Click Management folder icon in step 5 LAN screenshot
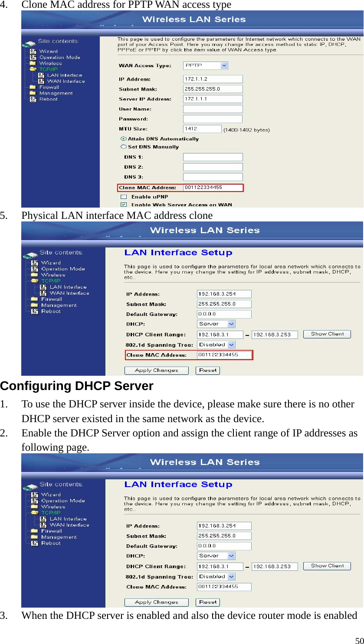Viewport: 364px width, 644px height. [35, 305]
